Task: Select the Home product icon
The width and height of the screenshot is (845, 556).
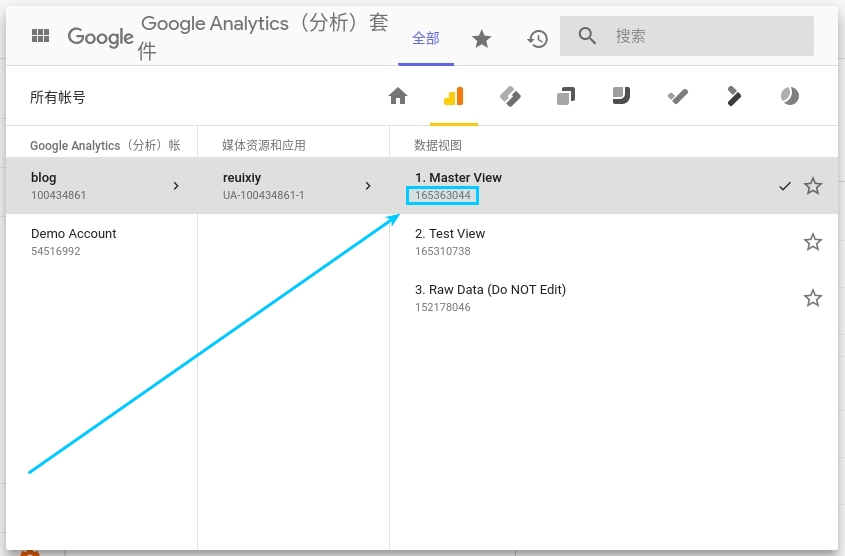Action: (x=398, y=96)
